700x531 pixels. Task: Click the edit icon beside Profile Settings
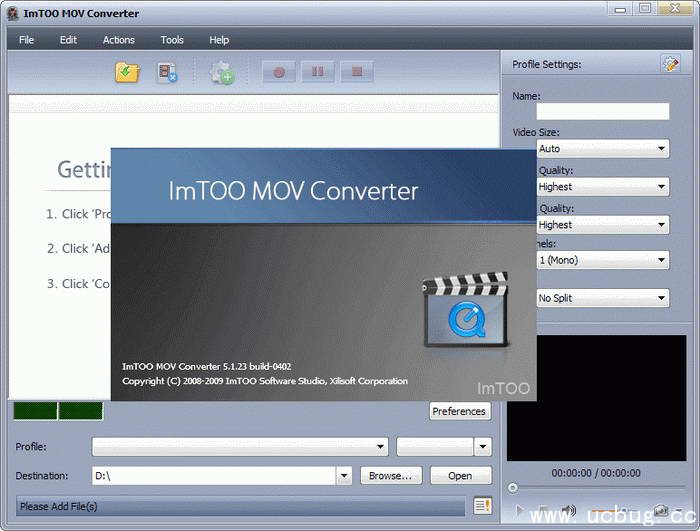670,64
